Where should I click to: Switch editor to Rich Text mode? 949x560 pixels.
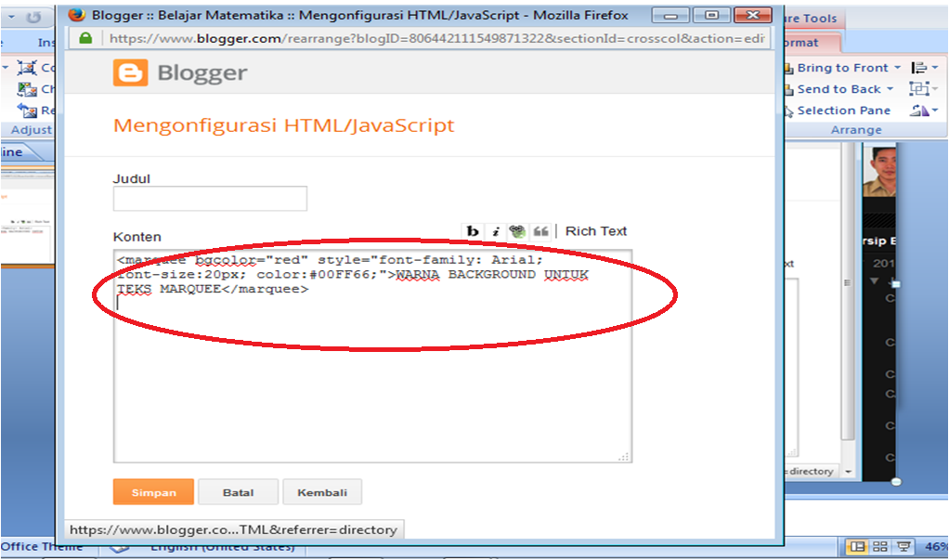click(x=595, y=231)
